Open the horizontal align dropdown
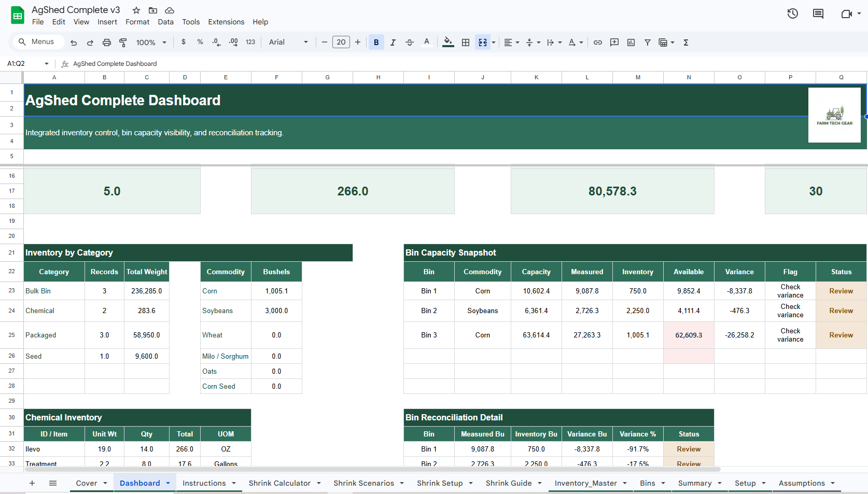Screen dimensions: 868x494 pyautogui.click(x=511, y=42)
